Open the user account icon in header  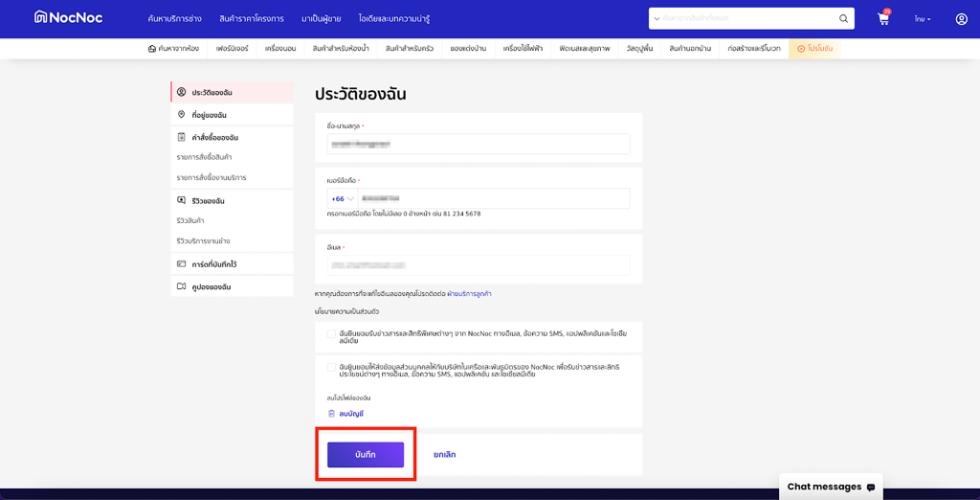[961, 19]
